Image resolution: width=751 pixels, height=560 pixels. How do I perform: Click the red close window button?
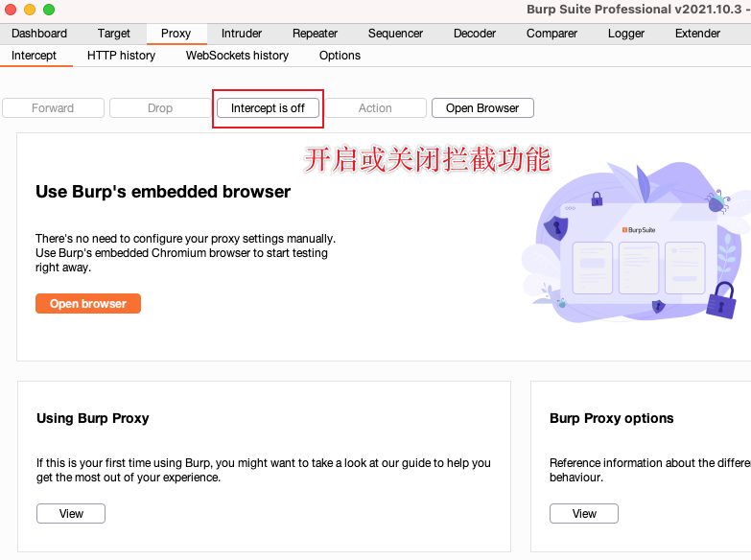click(11, 9)
